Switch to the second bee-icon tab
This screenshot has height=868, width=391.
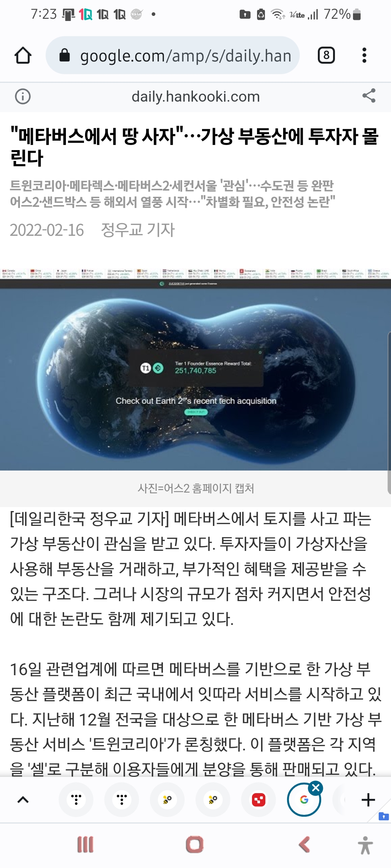coord(213,800)
